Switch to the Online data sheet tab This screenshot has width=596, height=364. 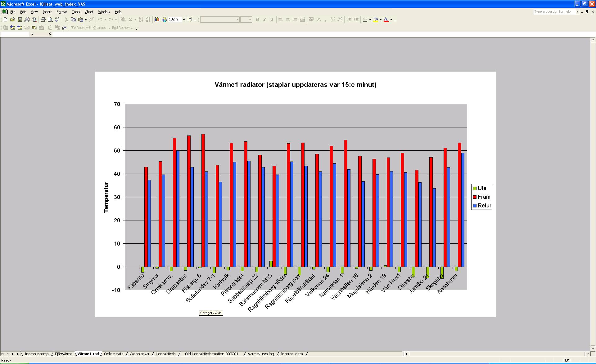click(x=114, y=354)
